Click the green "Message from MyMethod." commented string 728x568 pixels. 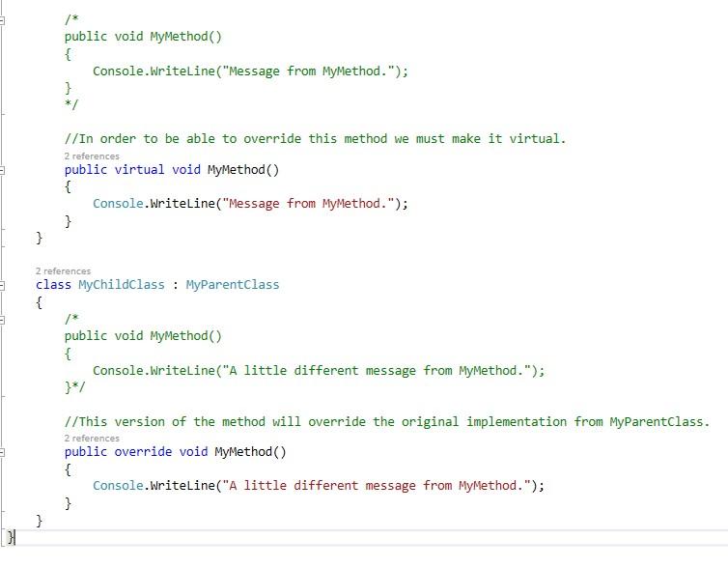point(308,71)
